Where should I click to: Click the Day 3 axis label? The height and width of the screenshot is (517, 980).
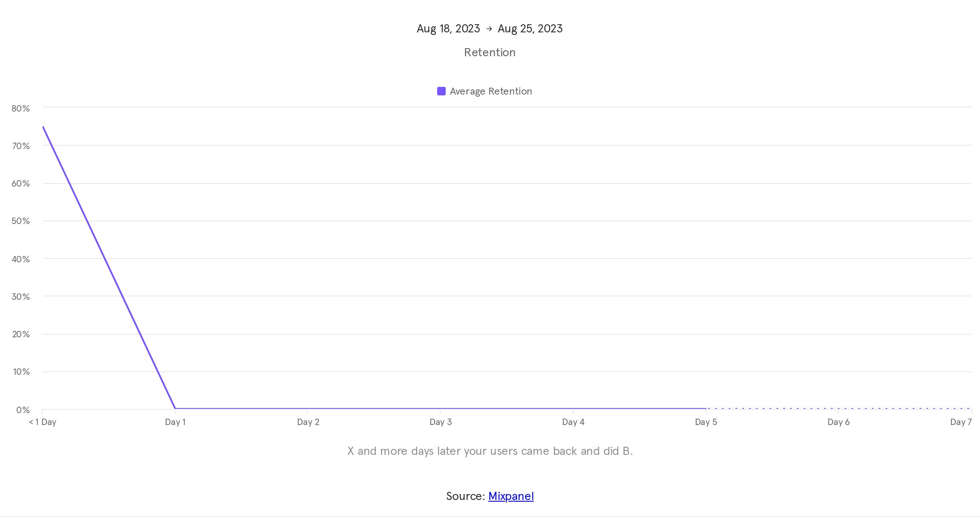(441, 422)
